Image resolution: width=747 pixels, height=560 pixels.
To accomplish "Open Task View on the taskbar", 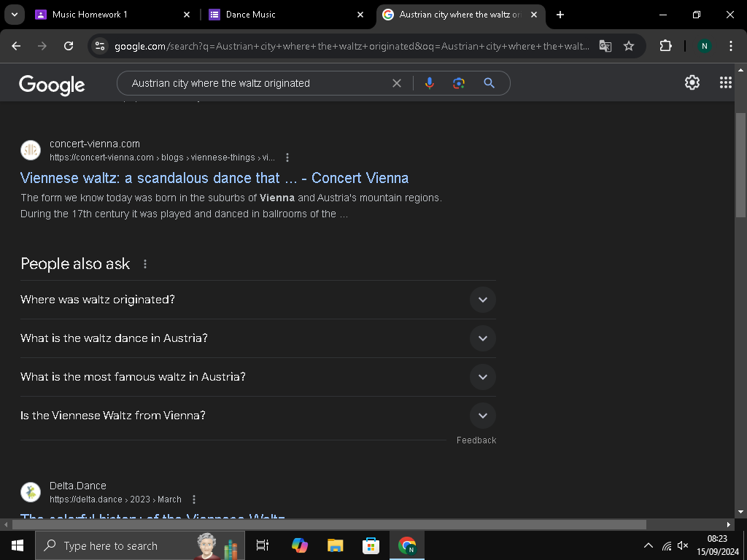I will (263, 545).
